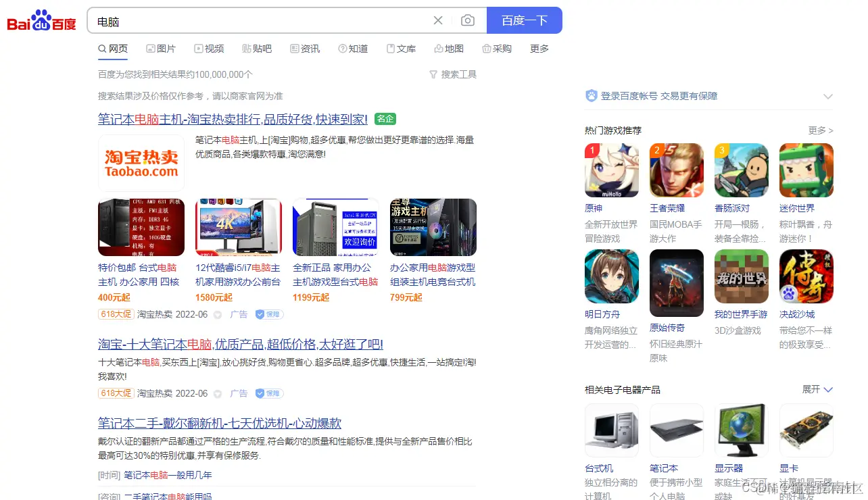This screenshot has height=500, width=868.
Task: Open the 1580元起 product image
Action: coord(239,228)
